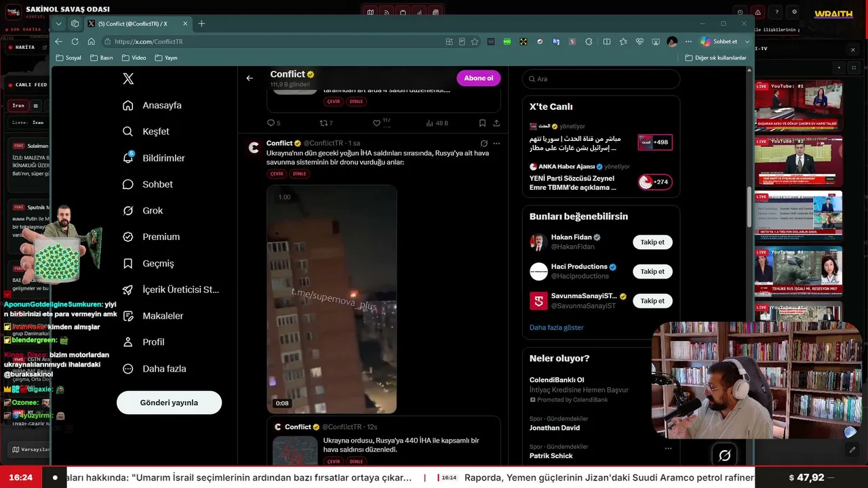Select the İran tab in the Canlı Feed panel
The image size is (868, 488).
point(18,106)
